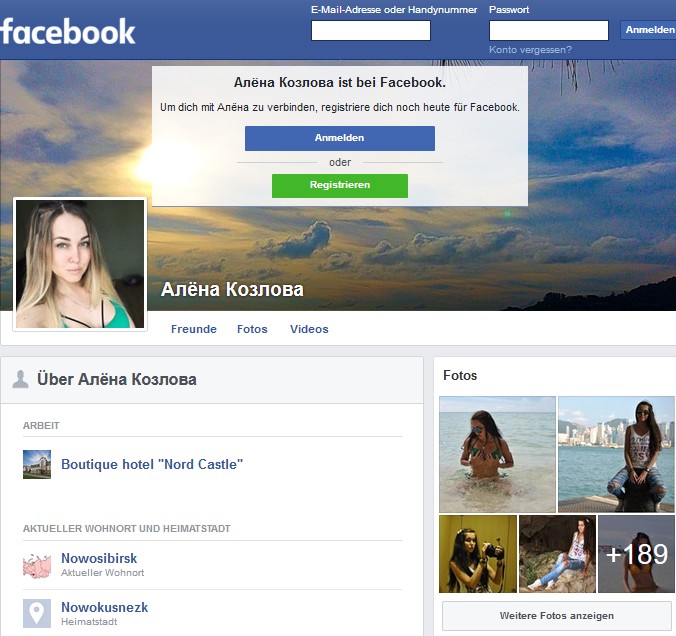Click the Nowosibirsk map icon

[x=37, y=565]
